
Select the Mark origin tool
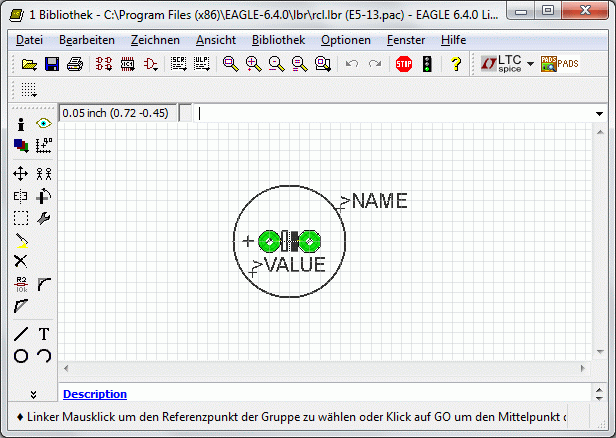pyautogui.click(x=44, y=146)
